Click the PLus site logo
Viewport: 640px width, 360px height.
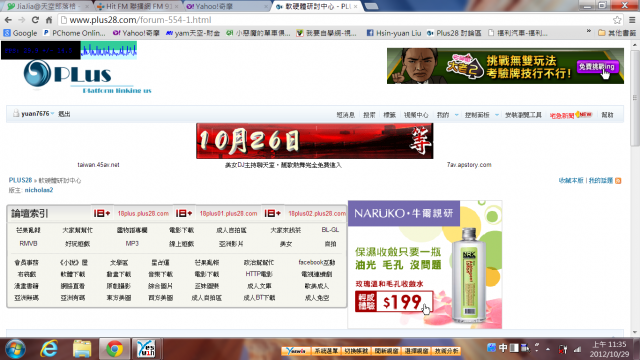[x=87, y=77]
